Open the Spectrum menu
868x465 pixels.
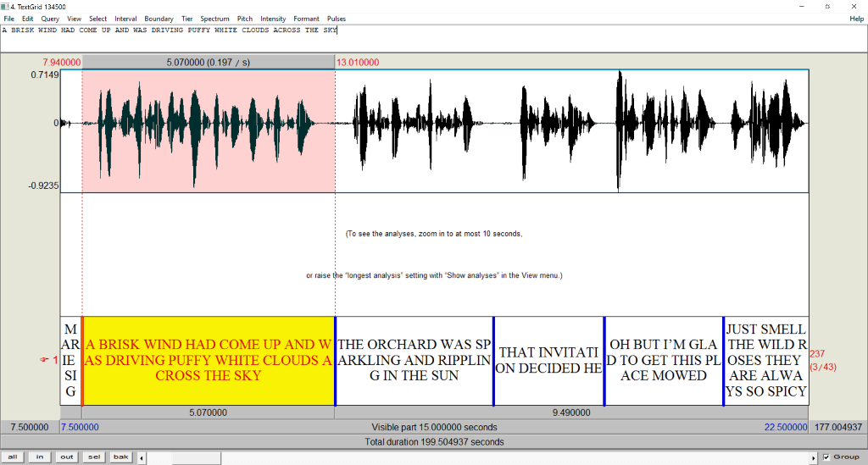(214, 19)
